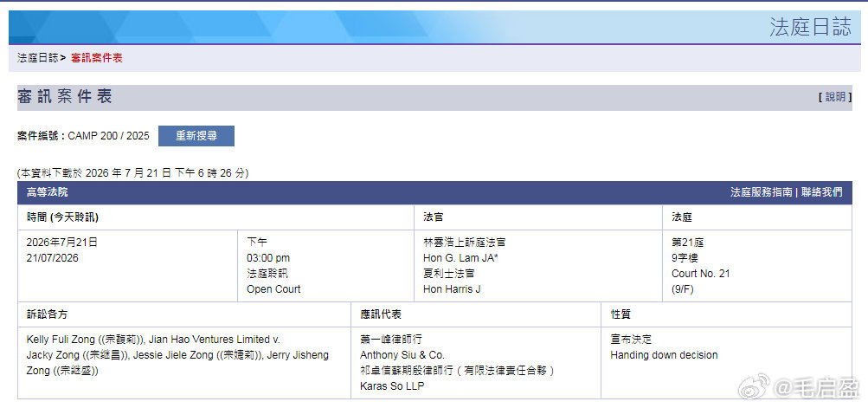Select party line starting Jacky Zong
Viewport: 868px width, 408px height.
point(177,355)
